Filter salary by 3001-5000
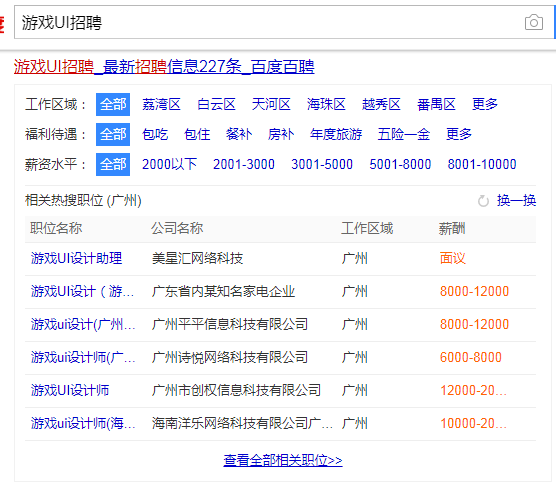 point(322,164)
